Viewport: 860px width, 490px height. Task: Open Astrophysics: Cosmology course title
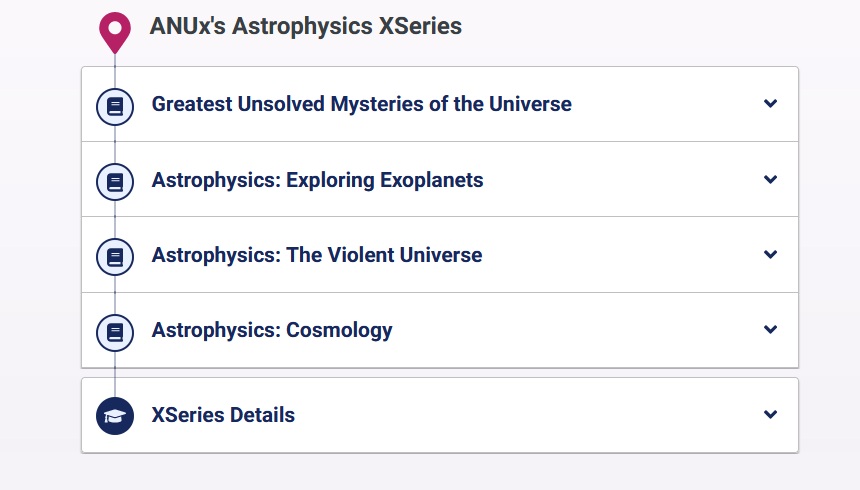[x=271, y=330]
